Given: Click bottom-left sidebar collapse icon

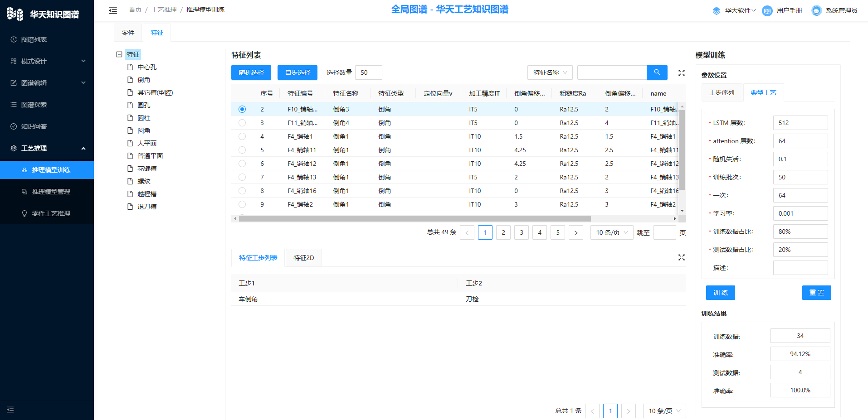Looking at the screenshot, I should click(10, 410).
